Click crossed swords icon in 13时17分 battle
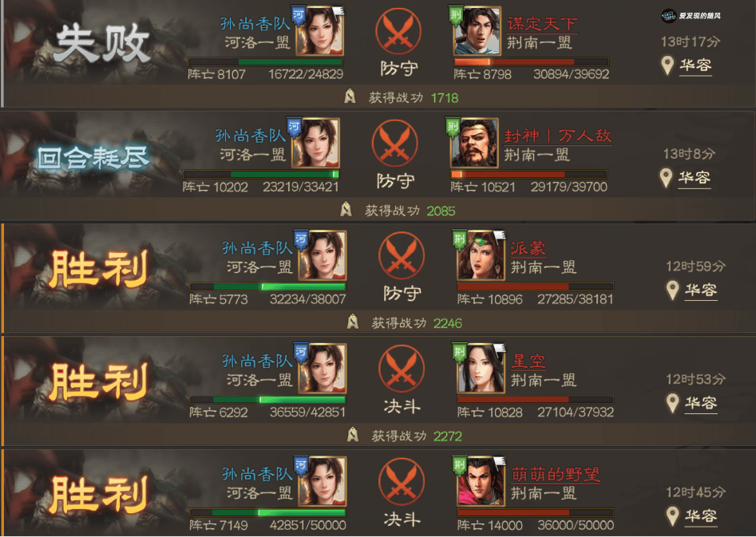 click(x=398, y=32)
